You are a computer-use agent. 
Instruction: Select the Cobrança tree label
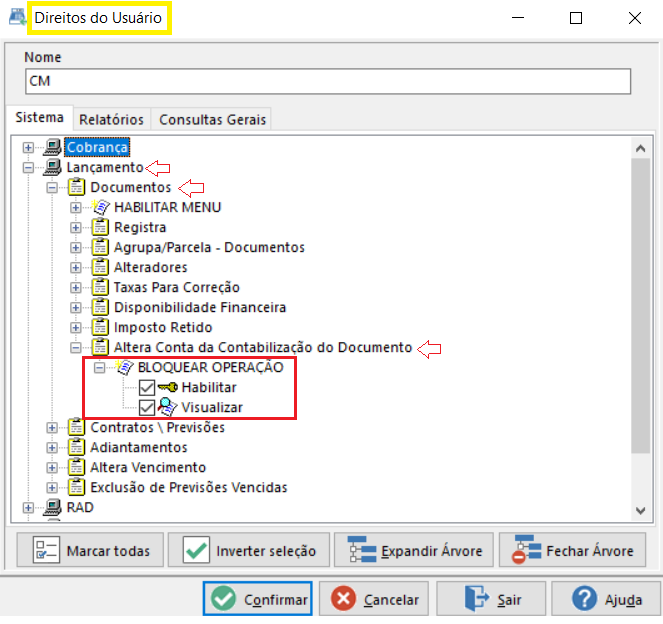97,147
